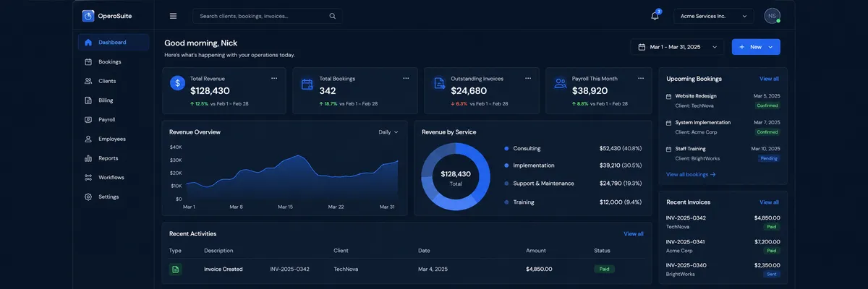The image size is (868, 289).
Task: Click the Sent badge for BrightWorks invoice
Action: (x=772, y=275)
